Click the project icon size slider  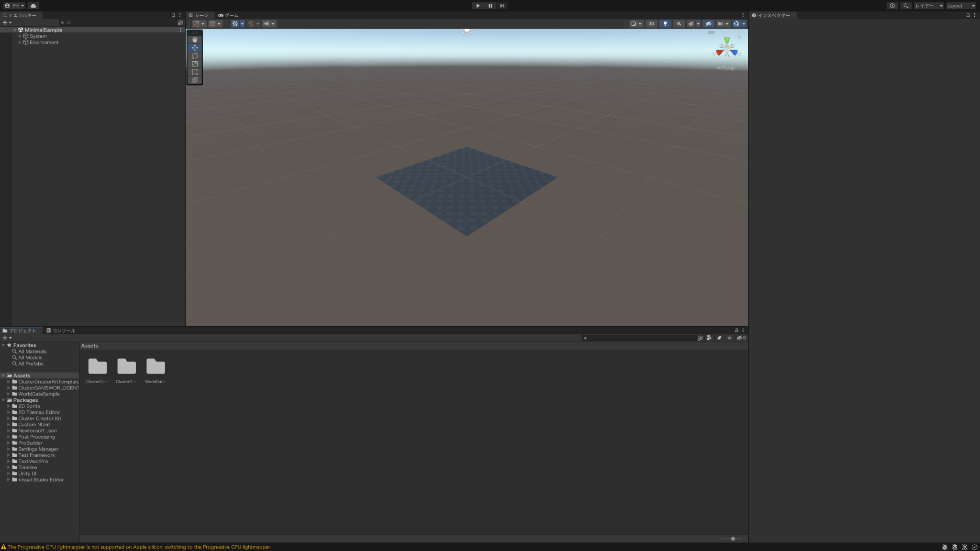coord(733,539)
